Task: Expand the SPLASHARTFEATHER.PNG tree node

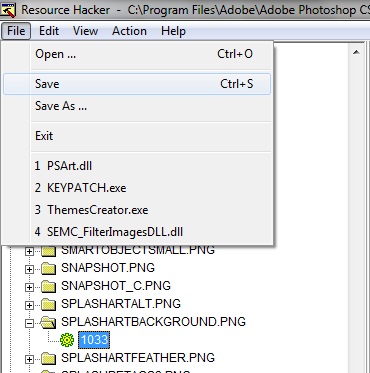Action: pos(30,359)
